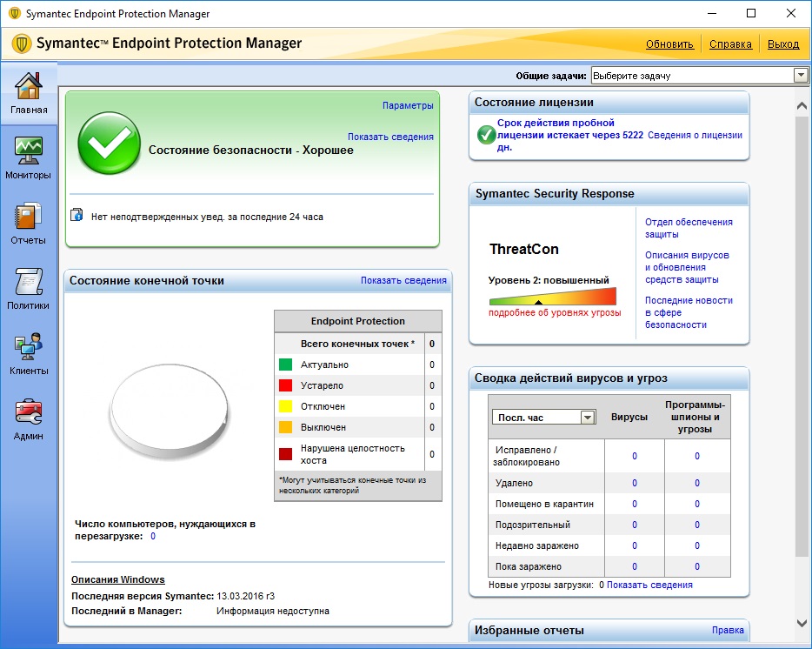Viewport: 812px width, 649px height.
Task: Click the green Актуально legend swatch
Action: point(285,365)
